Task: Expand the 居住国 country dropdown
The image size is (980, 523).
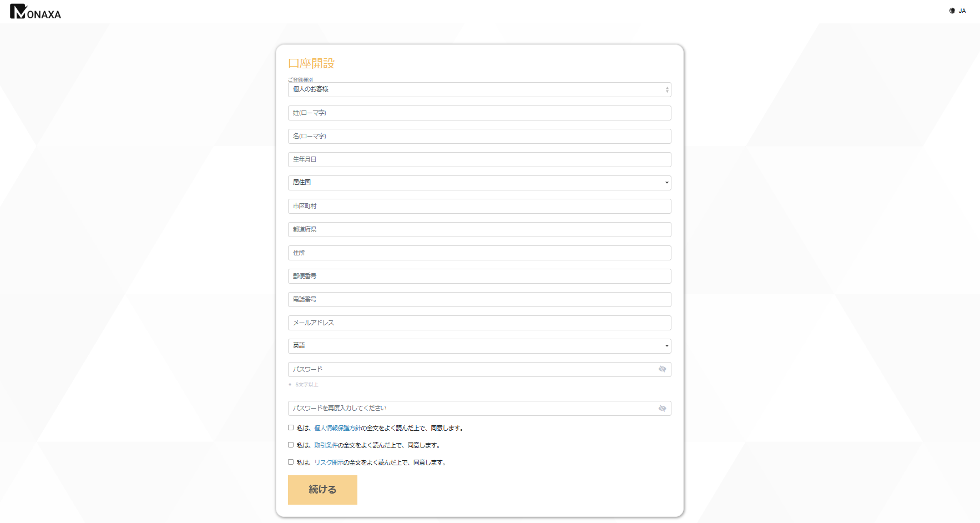Action: pyautogui.click(x=479, y=183)
